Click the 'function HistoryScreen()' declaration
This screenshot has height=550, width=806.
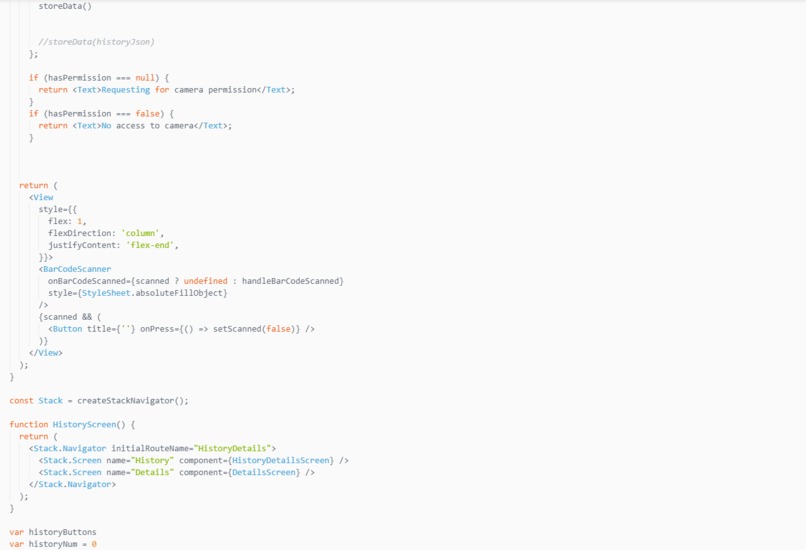[x=72, y=425]
